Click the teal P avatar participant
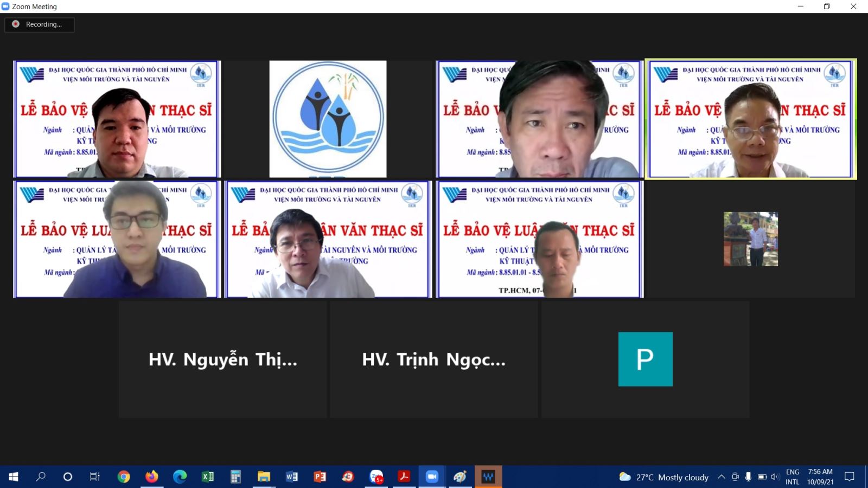Image resolution: width=868 pixels, height=488 pixels. coord(645,359)
